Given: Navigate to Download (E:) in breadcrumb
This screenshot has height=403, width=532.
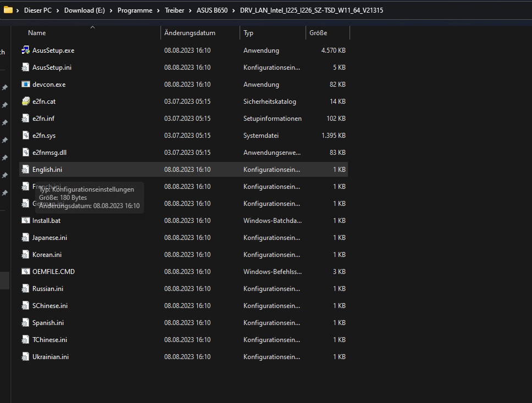Looking at the screenshot, I should [85, 10].
